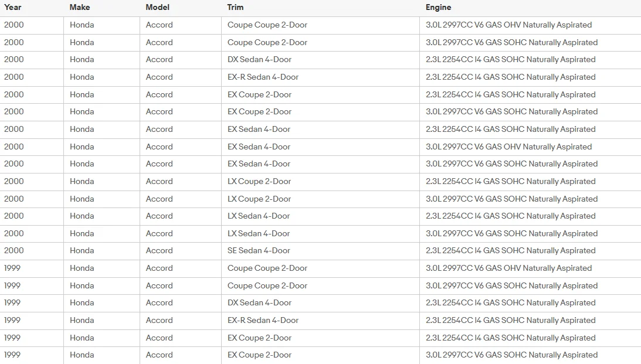Select the 2000 DX Sedan 4-Door trim cell
The image size is (641, 364).
pos(320,60)
